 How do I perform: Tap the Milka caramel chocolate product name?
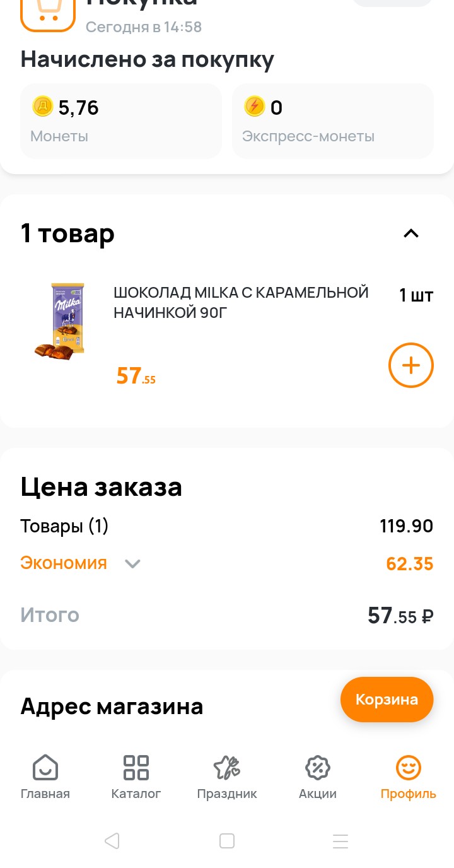tap(241, 302)
